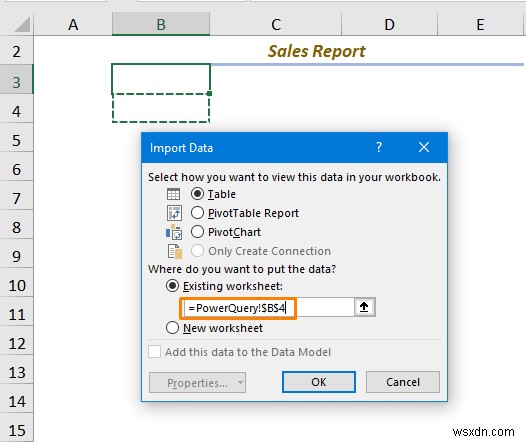
Task: Click the range selector collapse arrow icon
Action: point(364,307)
